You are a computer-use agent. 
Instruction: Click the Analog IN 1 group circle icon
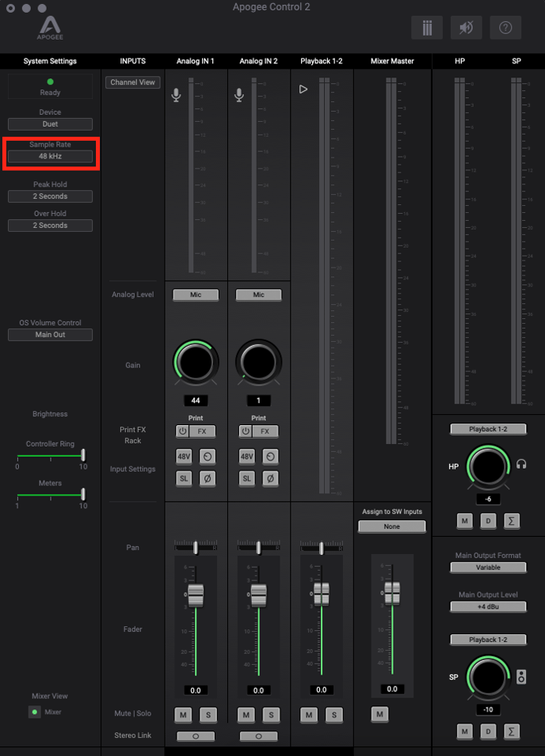coord(208,456)
